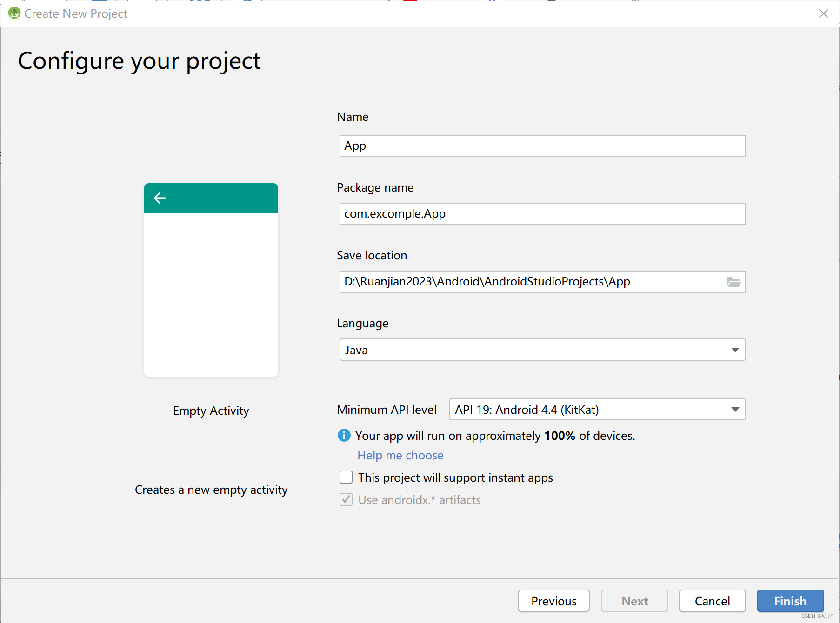This screenshot has height=623, width=840.
Task: Open the Language dropdown showing Java
Action: [542, 350]
